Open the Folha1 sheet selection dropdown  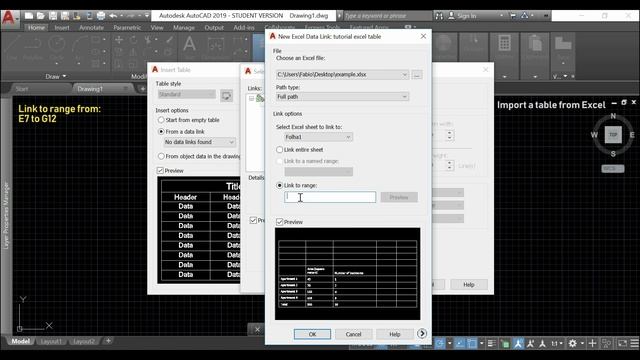[x=348, y=137]
